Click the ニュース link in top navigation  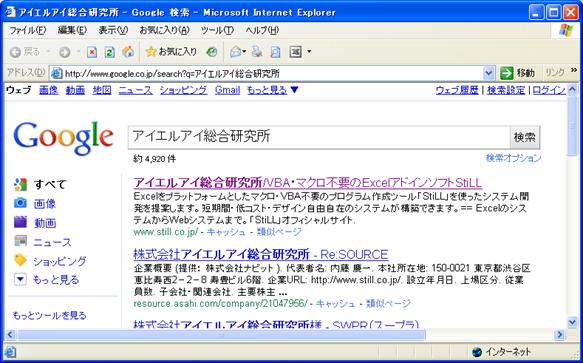136,90
